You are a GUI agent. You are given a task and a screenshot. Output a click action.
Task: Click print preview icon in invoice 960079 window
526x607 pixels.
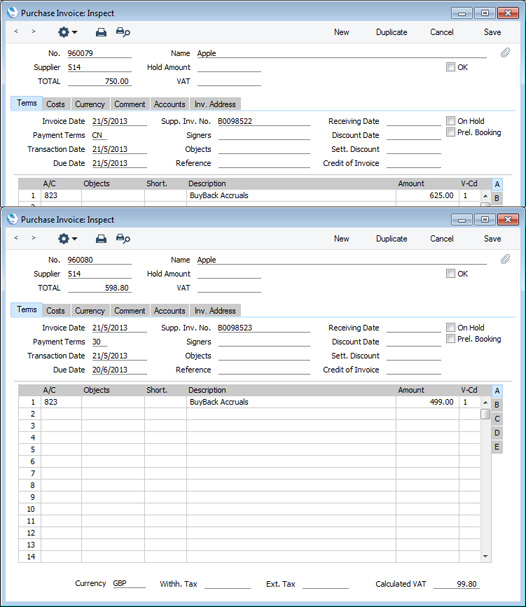(x=123, y=32)
